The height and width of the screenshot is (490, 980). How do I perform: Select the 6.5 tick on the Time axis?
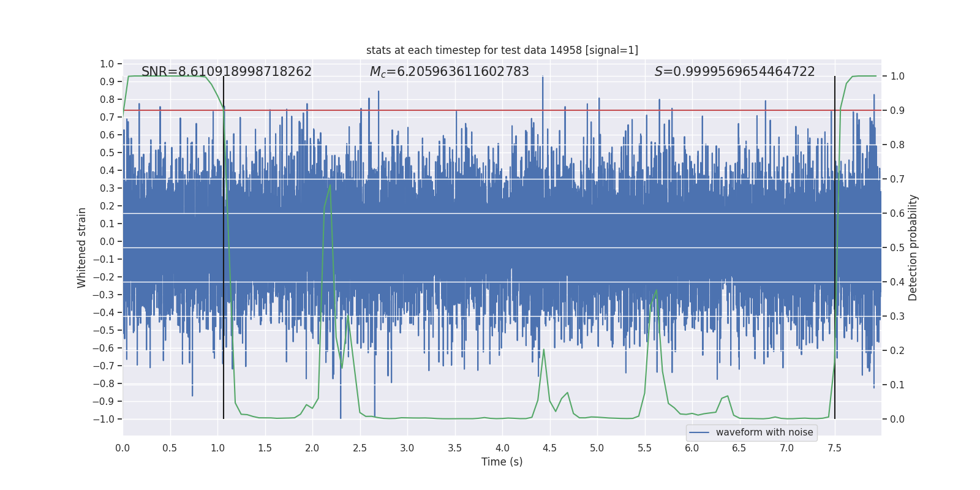[x=739, y=448]
